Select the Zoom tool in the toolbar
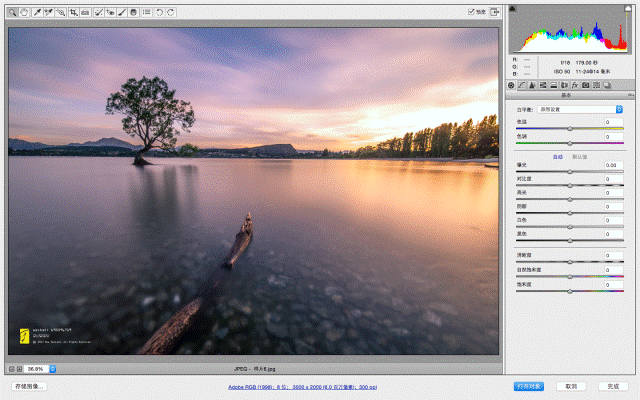640x400 pixels. (11, 12)
